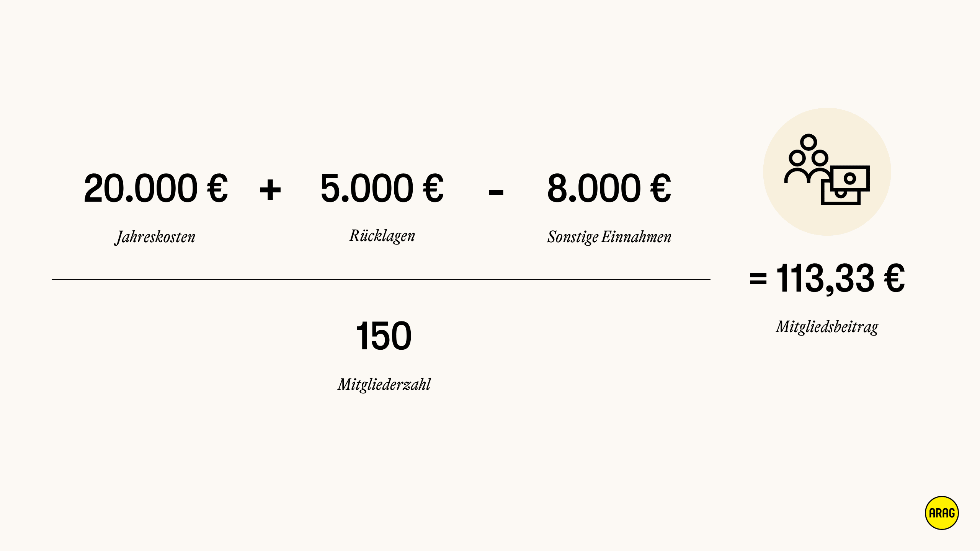The image size is (980, 551).
Task: Click the Rücklagen label
Action: tap(382, 236)
